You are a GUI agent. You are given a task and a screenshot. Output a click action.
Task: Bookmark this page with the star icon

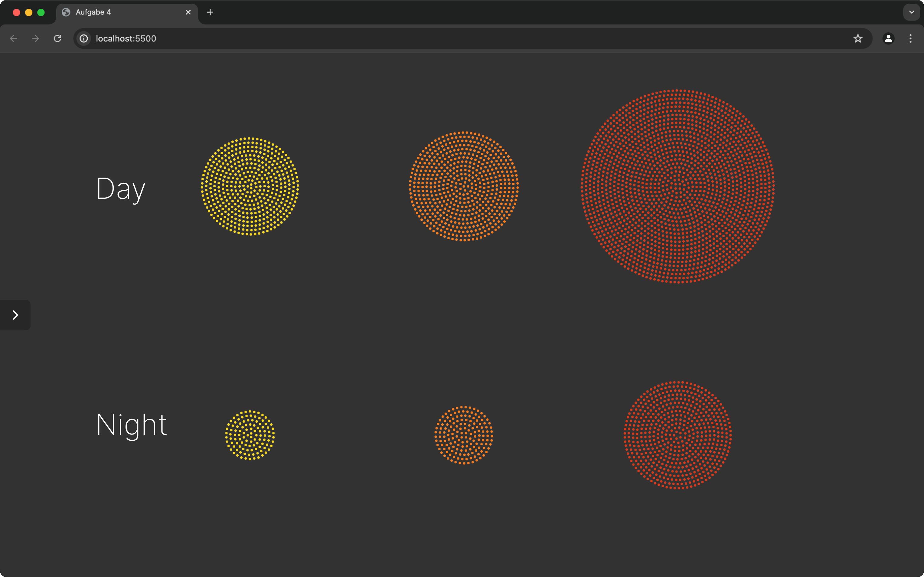(858, 38)
